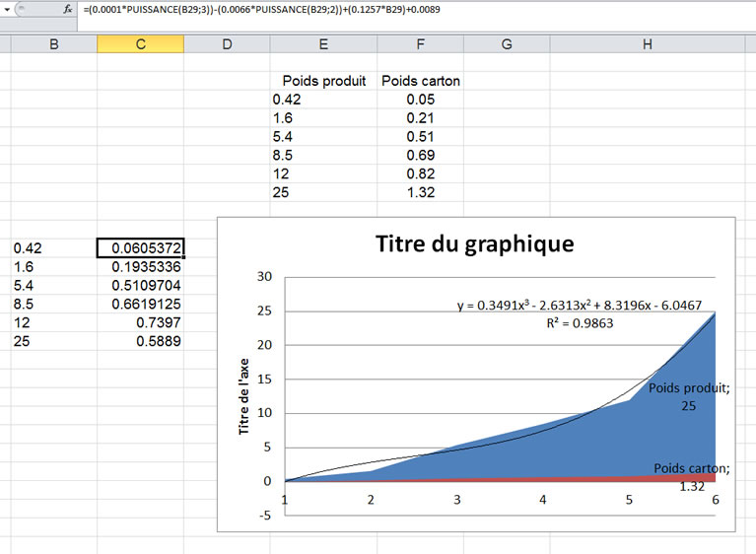
Task: Select cell with value 0.5889
Action: pyautogui.click(x=140, y=342)
